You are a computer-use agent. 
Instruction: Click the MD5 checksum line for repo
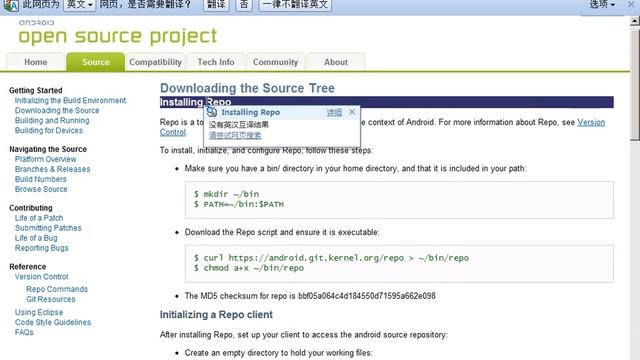[310, 296]
